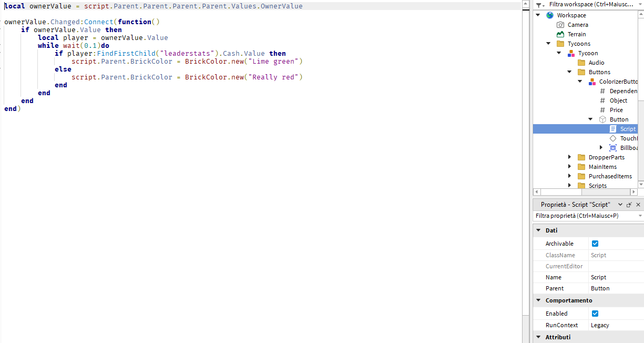644x343 pixels.
Task: Expand the MainItems folder
Action: pyautogui.click(x=569, y=167)
